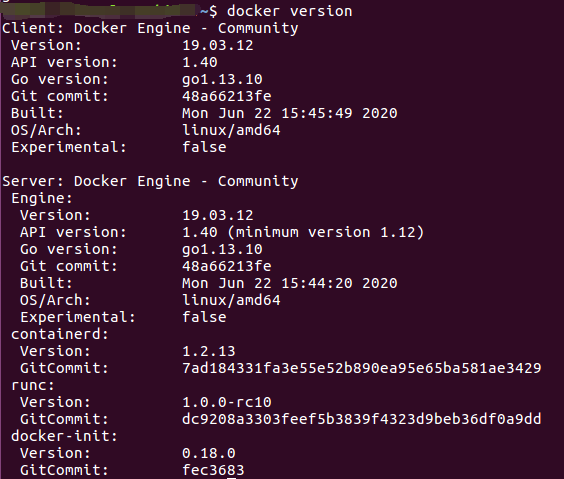Click runc GitCommit hash starting dc9208a3303
Screen dimensions: 564x479
pos(361,419)
